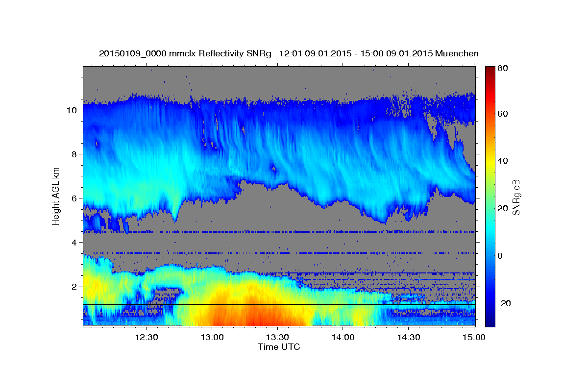
Task: Click the colorbar value -20
Action: pos(504,303)
